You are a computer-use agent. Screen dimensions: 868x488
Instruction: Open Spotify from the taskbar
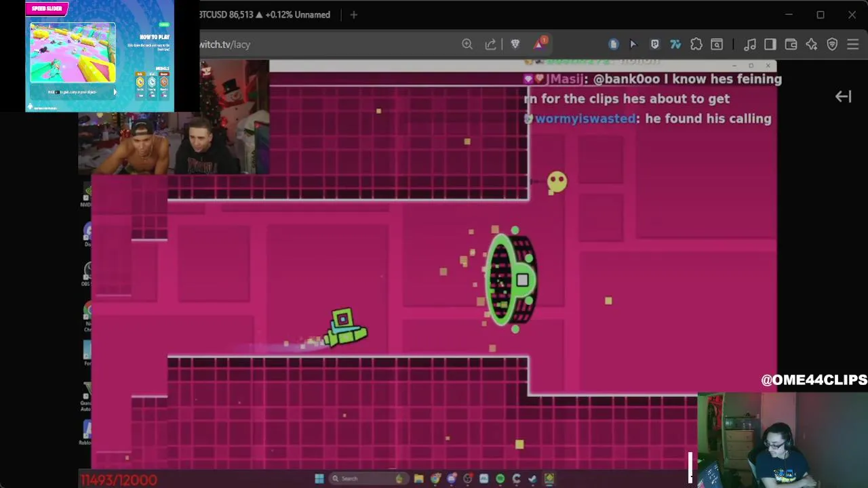point(500,479)
